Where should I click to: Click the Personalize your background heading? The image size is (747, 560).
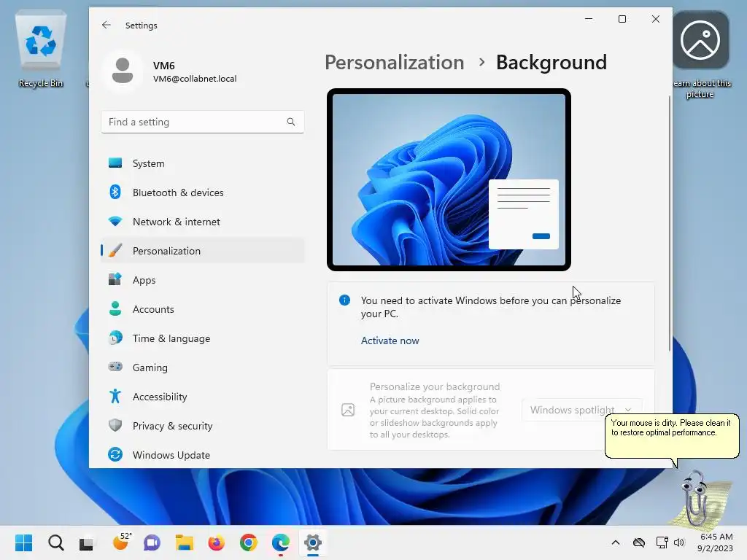(435, 386)
